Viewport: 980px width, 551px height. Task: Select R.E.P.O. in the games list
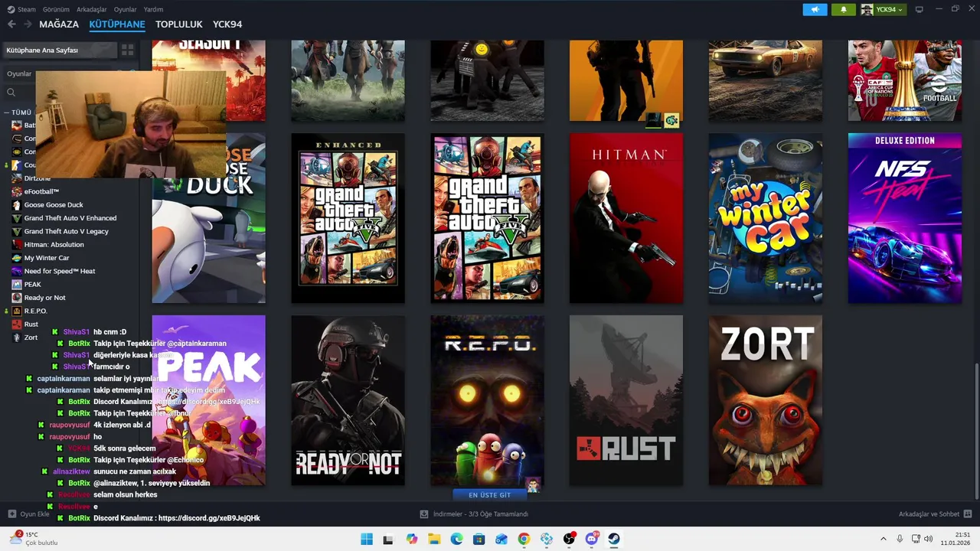tap(35, 311)
